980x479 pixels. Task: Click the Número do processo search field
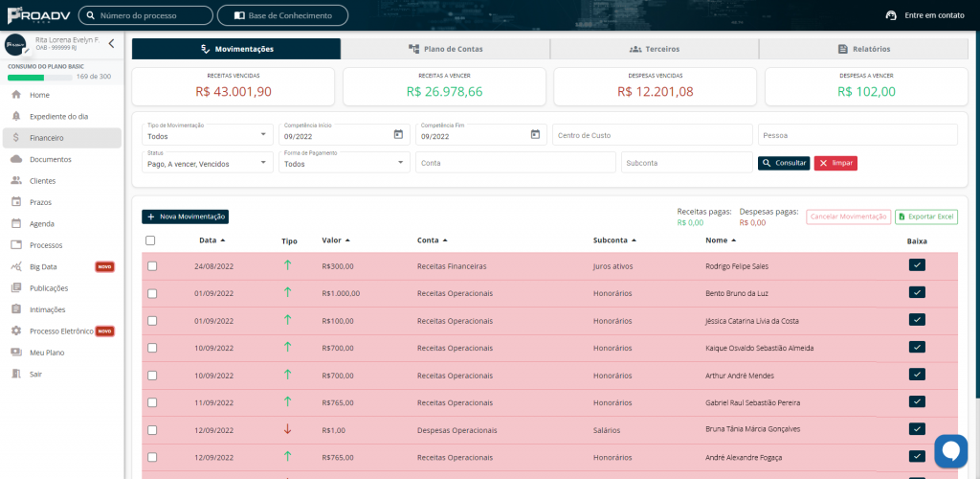pos(145,15)
